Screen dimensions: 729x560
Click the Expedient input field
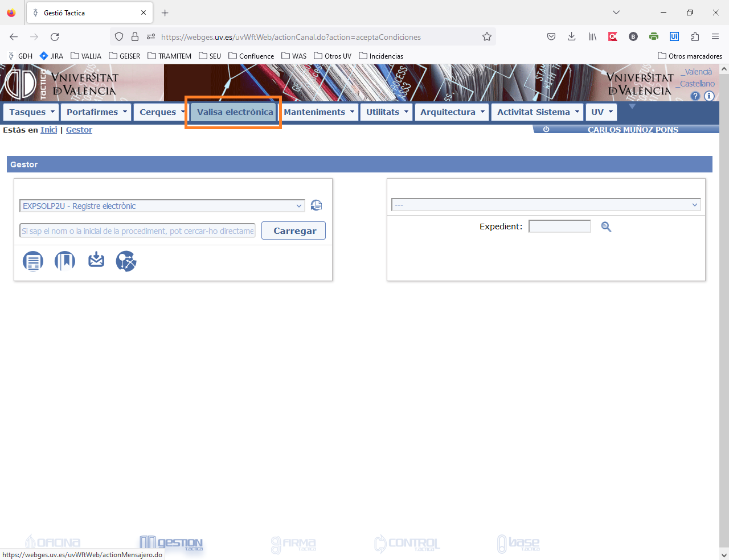(560, 227)
